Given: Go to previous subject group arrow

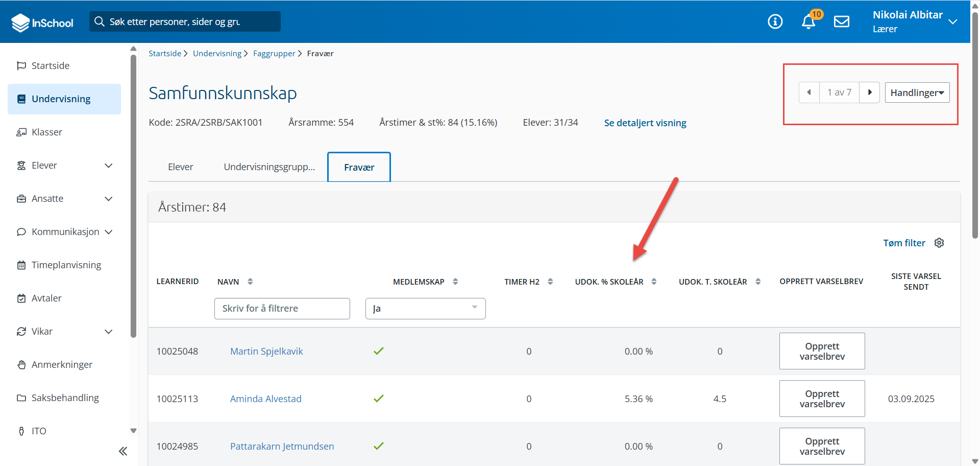Looking at the screenshot, I should click(809, 92).
